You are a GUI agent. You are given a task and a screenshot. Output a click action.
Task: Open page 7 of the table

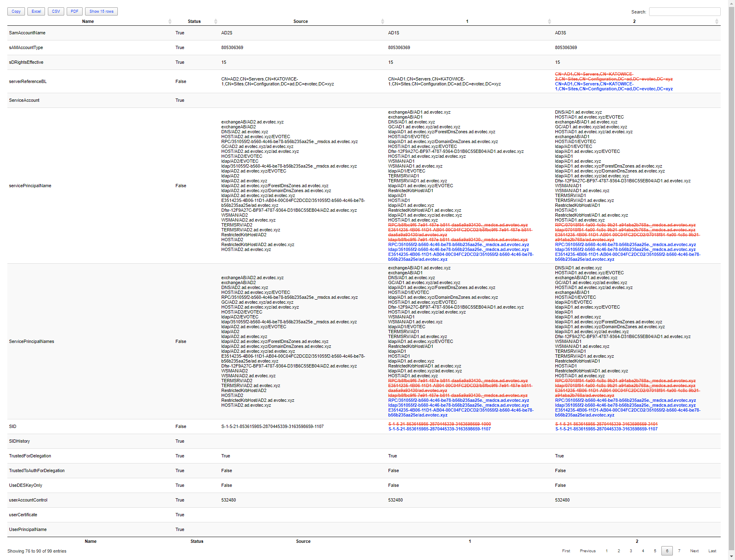tap(679, 551)
